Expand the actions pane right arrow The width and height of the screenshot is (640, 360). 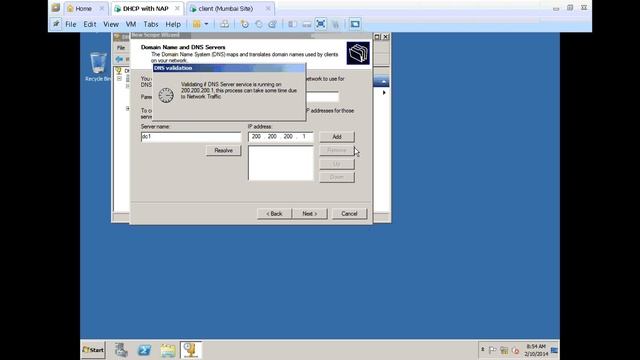click(x=384, y=93)
